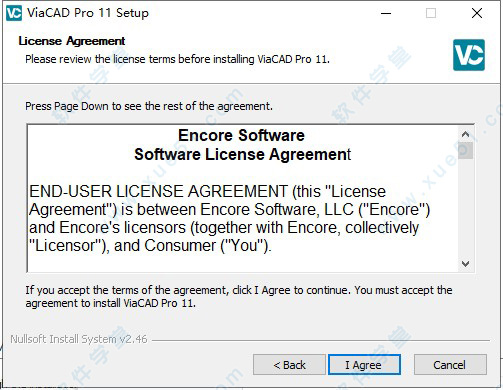Image resolution: width=503 pixels, height=390 pixels.
Task: Click the license scrollbar thumb
Action: 466,151
